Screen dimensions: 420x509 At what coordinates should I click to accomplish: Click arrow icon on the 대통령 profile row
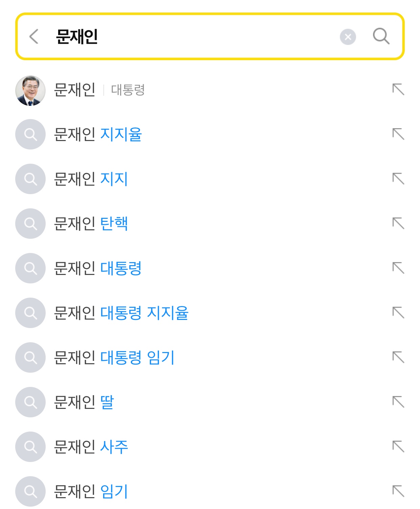click(398, 90)
